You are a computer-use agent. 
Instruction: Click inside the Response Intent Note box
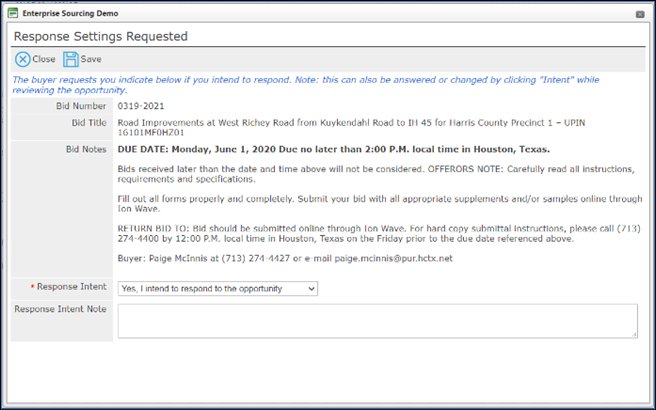point(378,321)
